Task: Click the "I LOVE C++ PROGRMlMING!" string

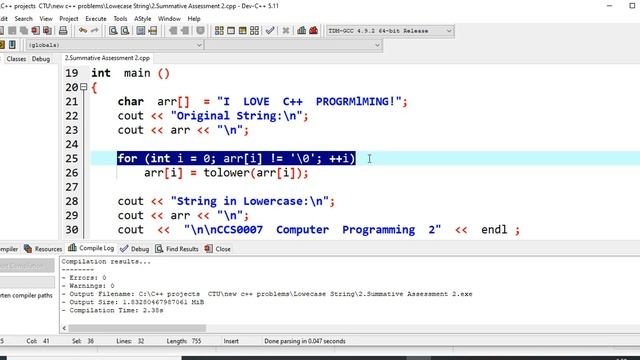Action: pyautogui.click(x=309, y=102)
